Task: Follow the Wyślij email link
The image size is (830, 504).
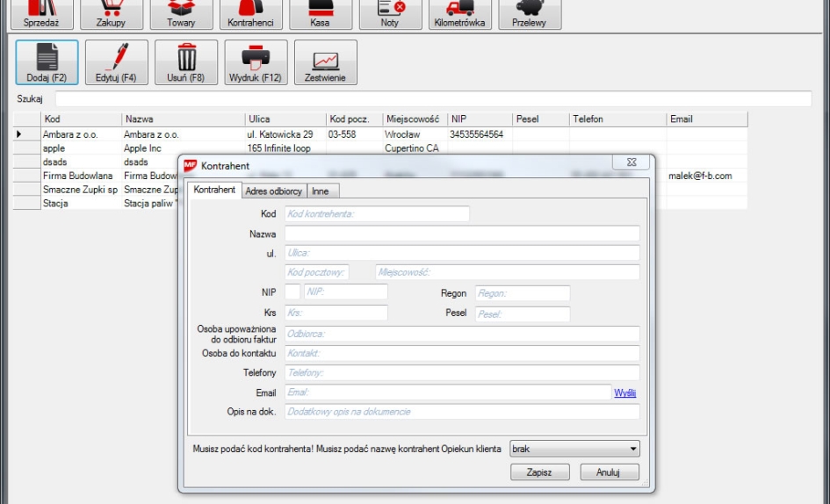Action: pyautogui.click(x=624, y=392)
